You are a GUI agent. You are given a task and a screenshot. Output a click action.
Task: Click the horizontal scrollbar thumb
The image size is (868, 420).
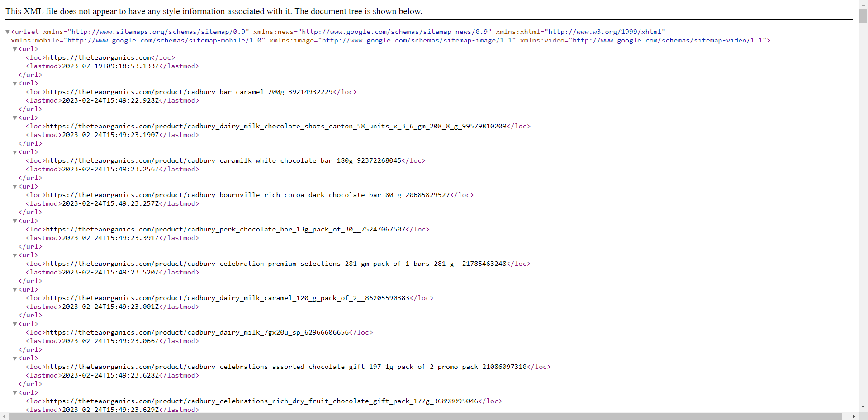(x=425, y=416)
